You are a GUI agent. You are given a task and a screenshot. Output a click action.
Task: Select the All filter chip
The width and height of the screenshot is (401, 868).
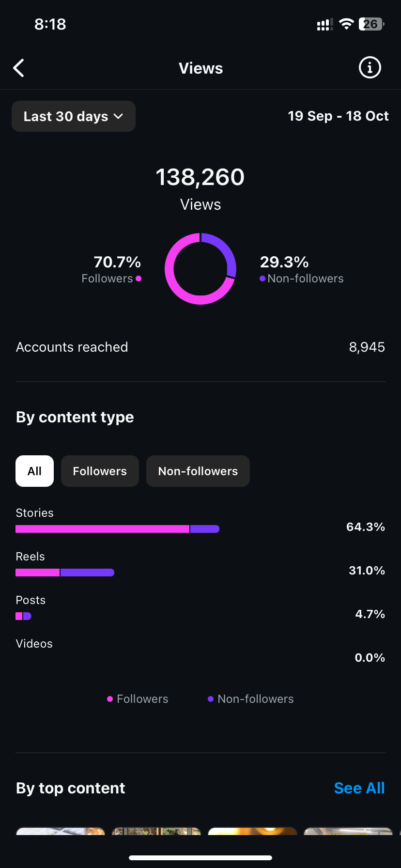coord(34,471)
